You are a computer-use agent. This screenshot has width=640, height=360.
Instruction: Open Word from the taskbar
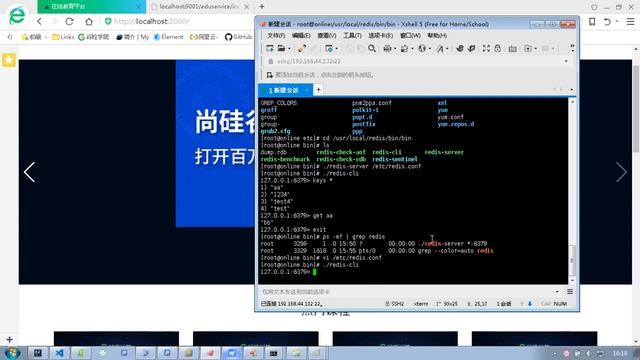tap(231, 353)
